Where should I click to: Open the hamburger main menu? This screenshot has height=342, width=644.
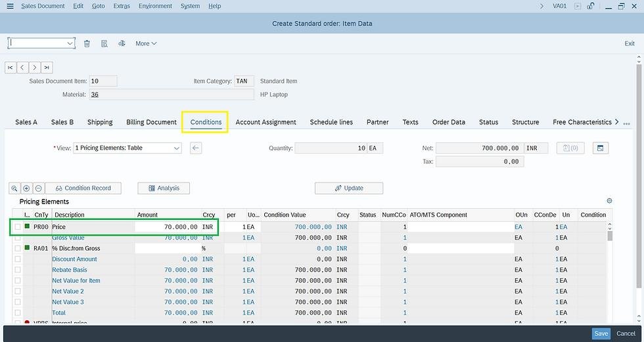tap(11, 6)
